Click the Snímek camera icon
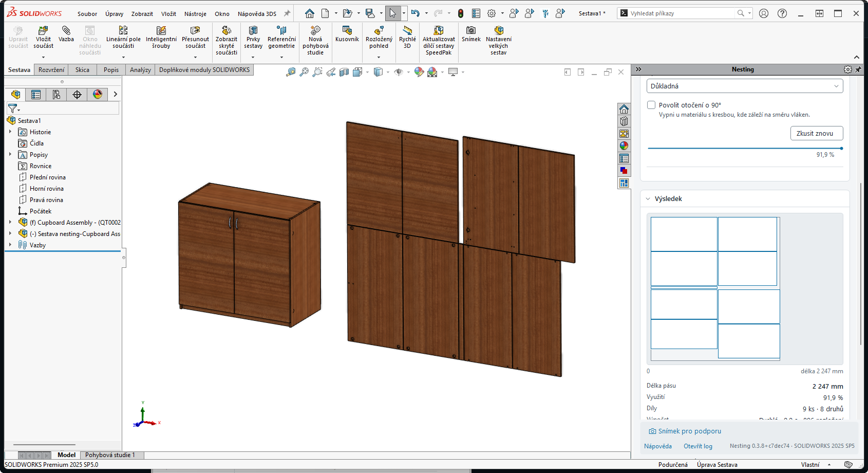The width and height of the screenshot is (868, 473). [471, 30]
